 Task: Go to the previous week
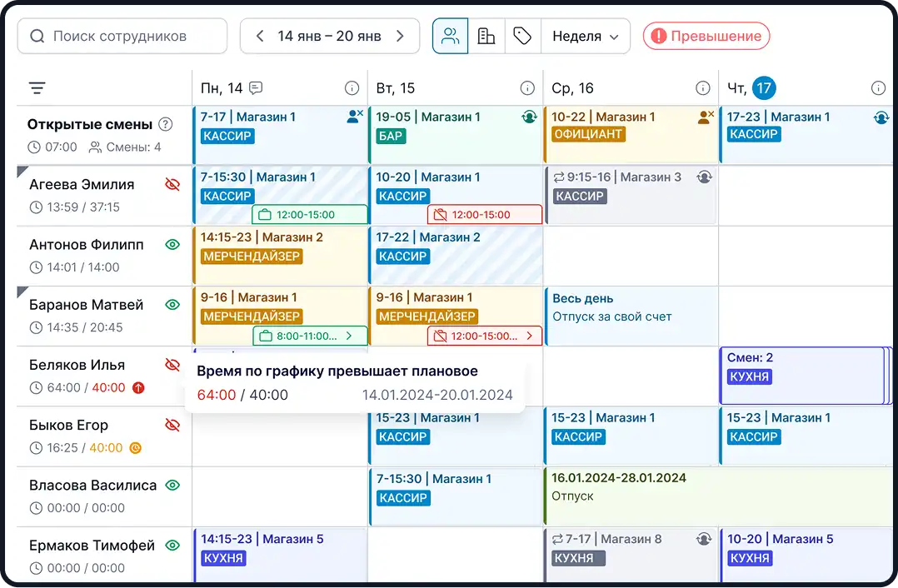tap(260, 36)
